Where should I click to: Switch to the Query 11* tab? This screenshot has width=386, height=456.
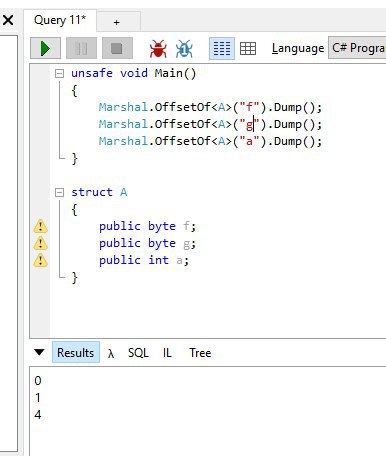(x=60, y=20)
